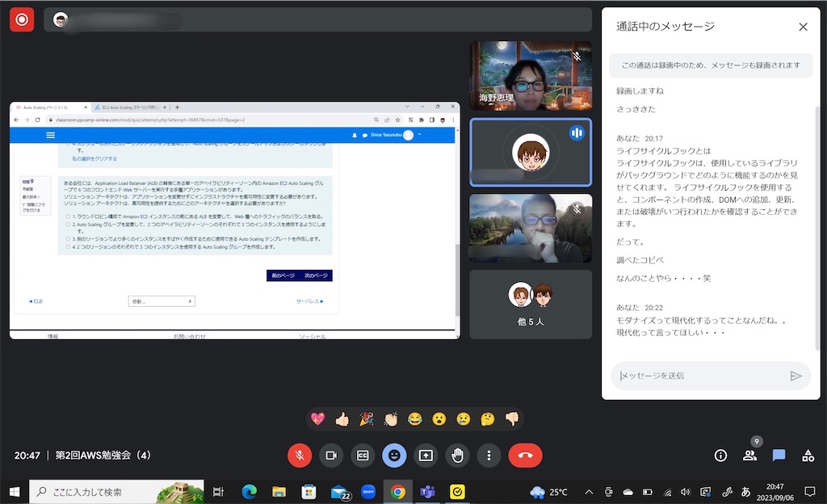Click the notification bell on the shared page
The image size is (827, 504).
355,135
